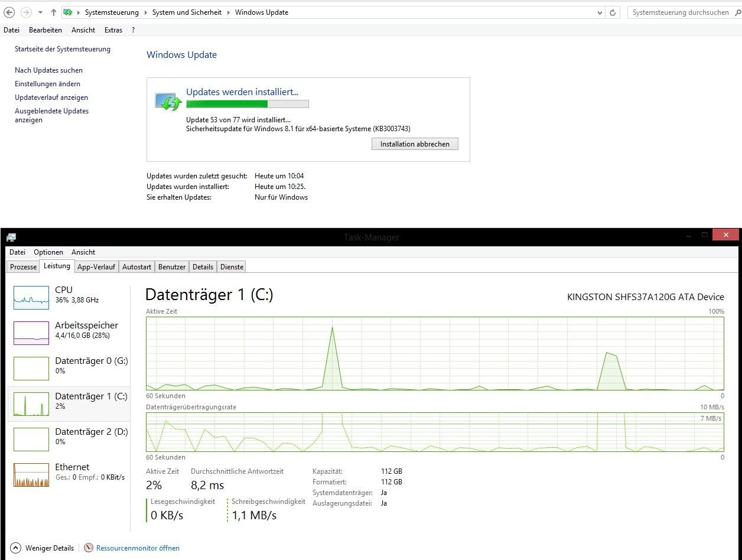Switch to the Dienste tab

[232, 267]
